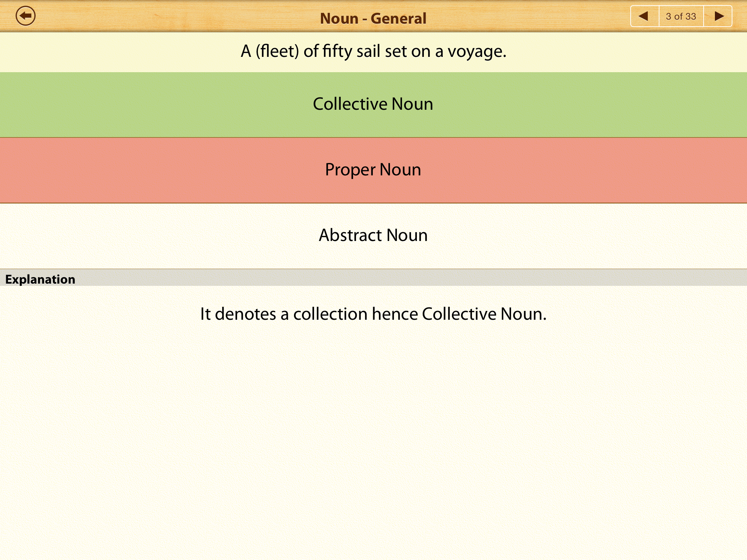Click the word "voyage" in the question
Viewport: 747px width, 560px height.
point(475,51)
